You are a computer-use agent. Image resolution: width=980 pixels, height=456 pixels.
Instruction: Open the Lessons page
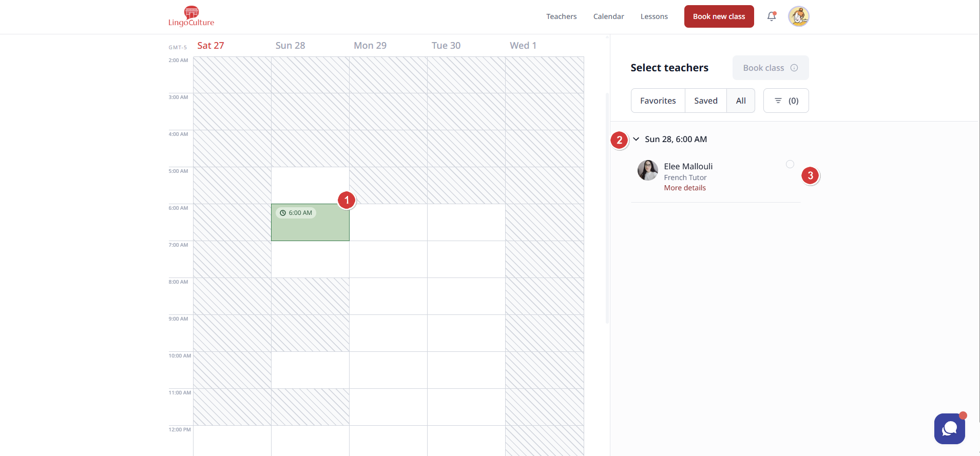654,16
